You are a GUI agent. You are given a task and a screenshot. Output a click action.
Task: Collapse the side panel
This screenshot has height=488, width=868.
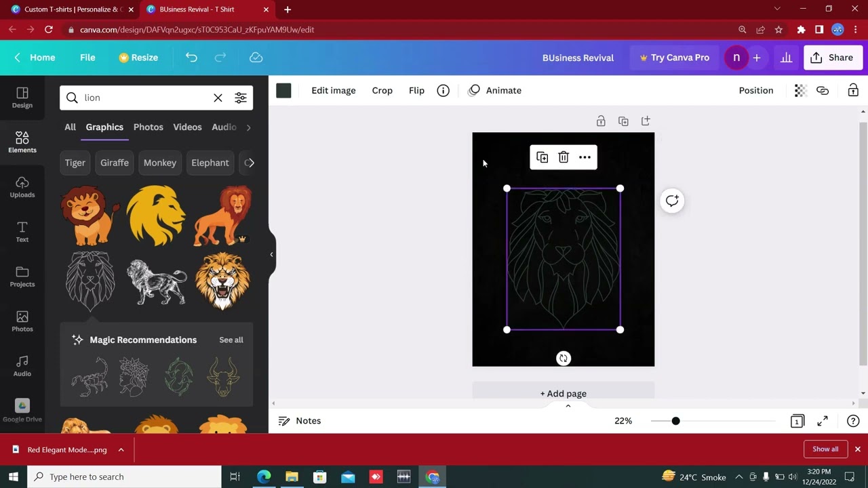(271, 255)
